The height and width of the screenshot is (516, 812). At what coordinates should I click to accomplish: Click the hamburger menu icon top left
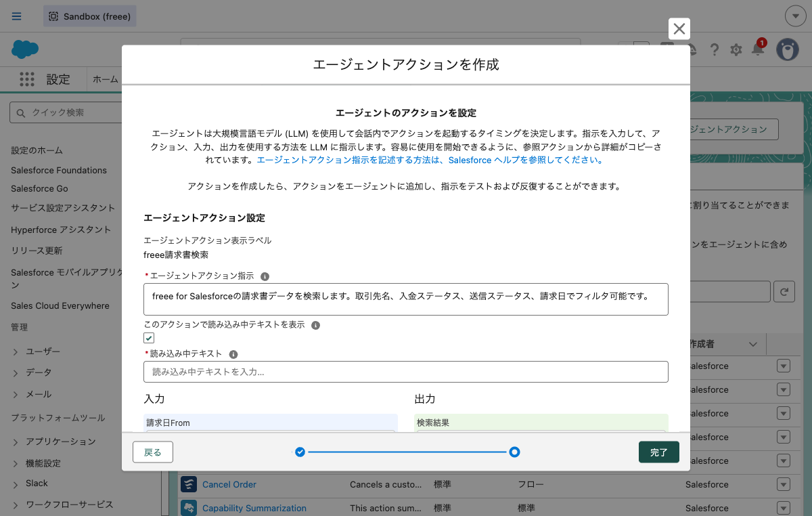[16, 16]
